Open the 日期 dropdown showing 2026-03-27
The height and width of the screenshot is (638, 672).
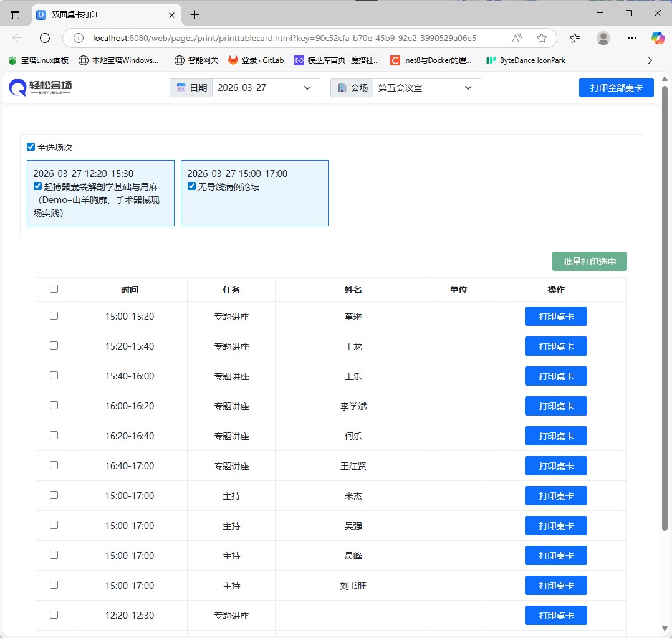coord(266,88)
